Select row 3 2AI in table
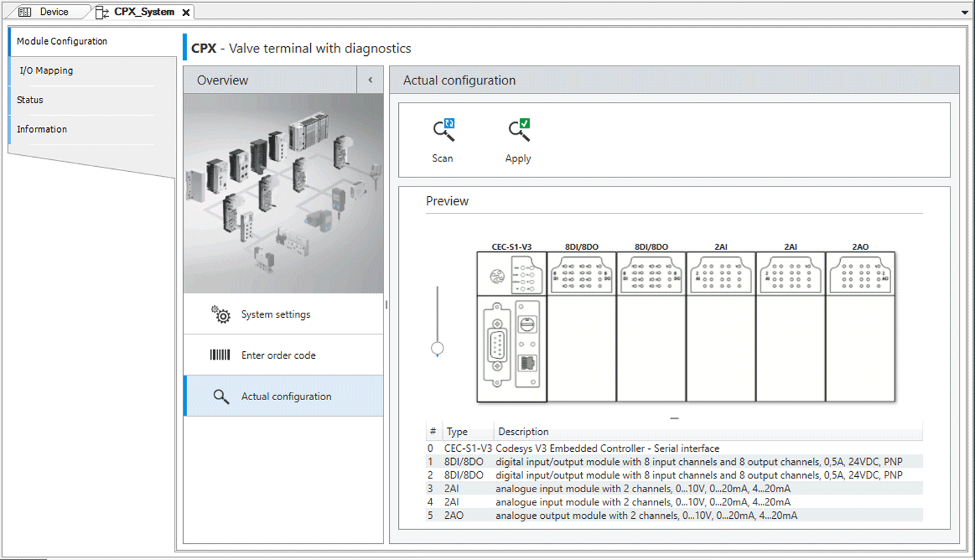975x560 pixels. click(x=675, y=488)
